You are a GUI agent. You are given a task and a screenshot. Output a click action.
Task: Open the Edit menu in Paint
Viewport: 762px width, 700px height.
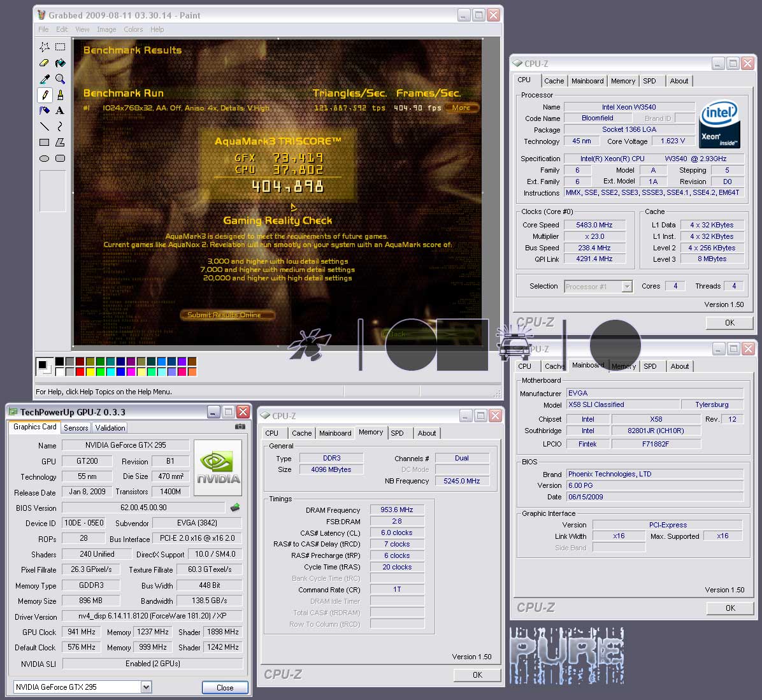tap(62, 29)
